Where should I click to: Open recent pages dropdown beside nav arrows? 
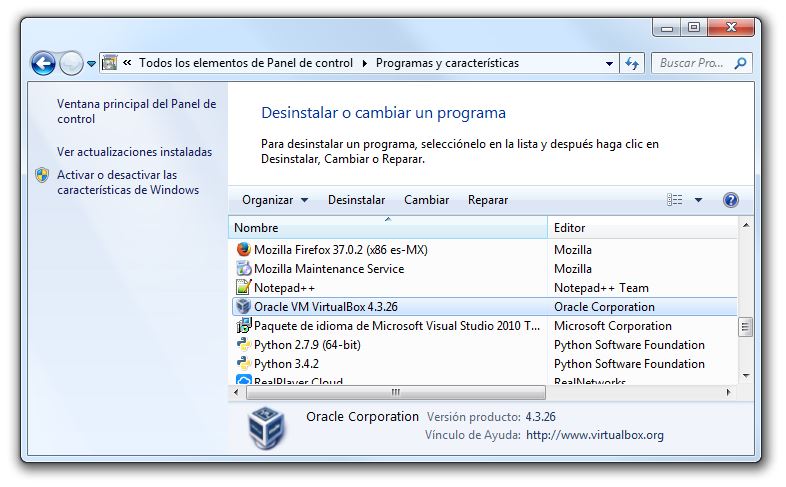(x=91, y=64)
